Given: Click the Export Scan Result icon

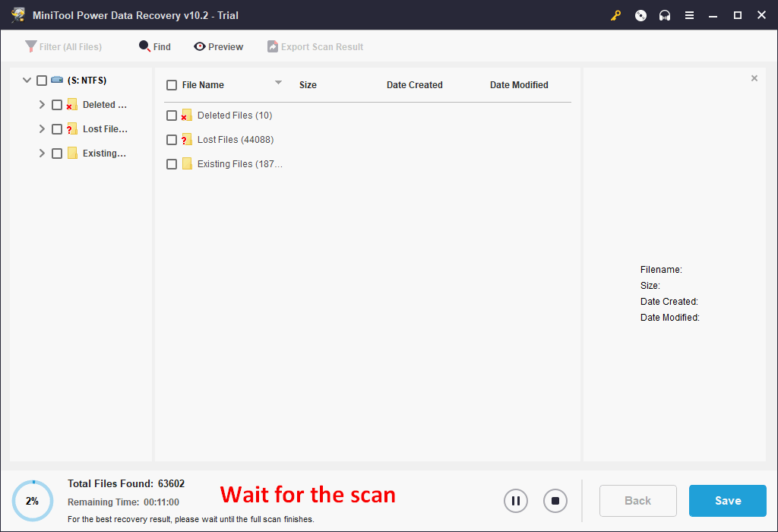Looking at the screenshot, I should pyautogui.click(x=273, y=46).
